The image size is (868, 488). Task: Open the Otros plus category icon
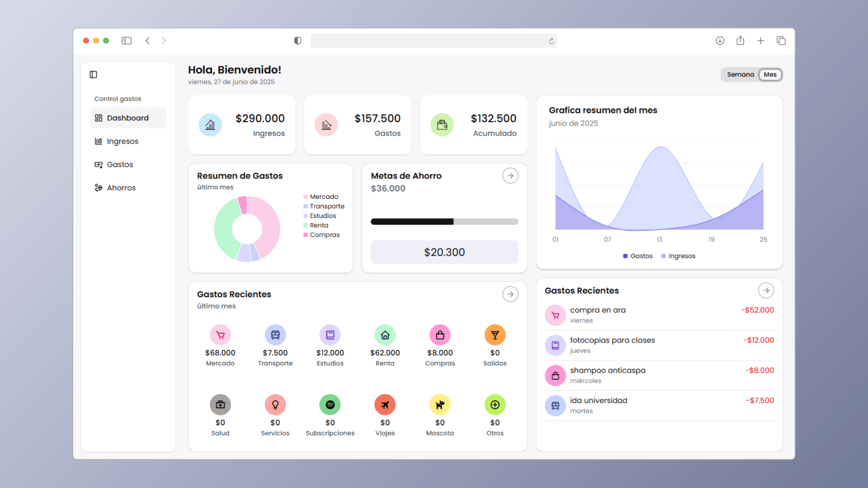495,405
